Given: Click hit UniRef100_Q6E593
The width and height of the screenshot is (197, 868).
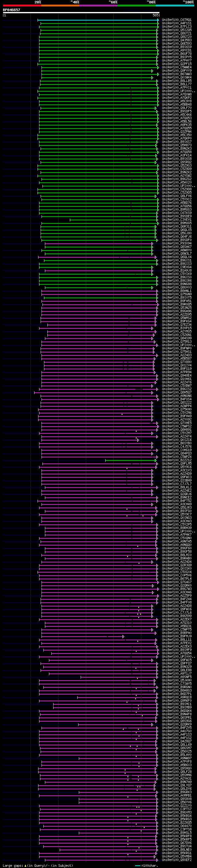Looking at the screenshot, I should click(177, 43).
